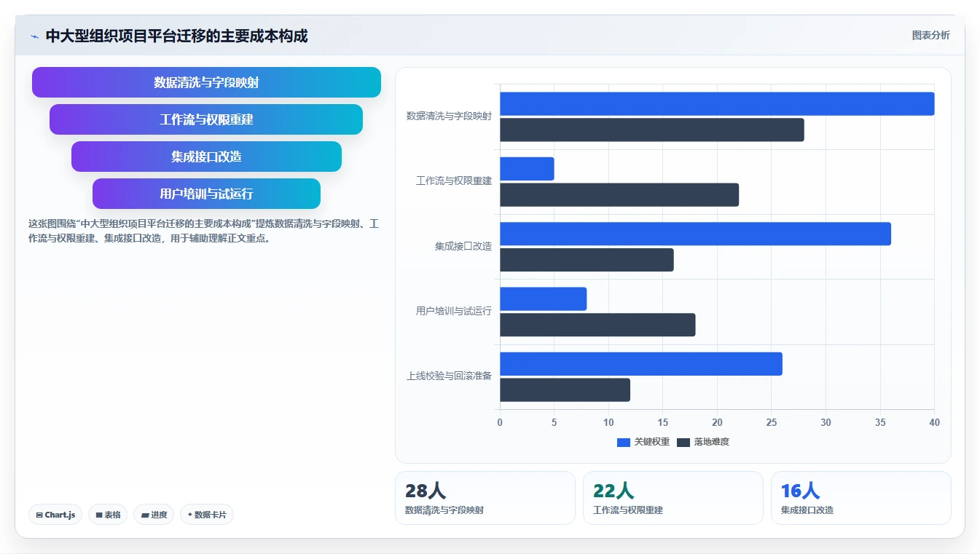The width and height of the screenshot is (980, 554).
Task: Click the dark 集成接口改造 bar
Action: (587, 260)
